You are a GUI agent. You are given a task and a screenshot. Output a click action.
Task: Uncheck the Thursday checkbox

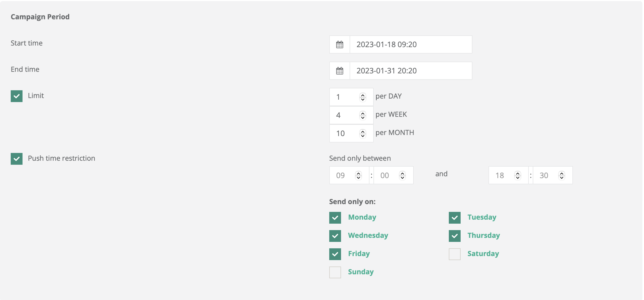[454, 236]
